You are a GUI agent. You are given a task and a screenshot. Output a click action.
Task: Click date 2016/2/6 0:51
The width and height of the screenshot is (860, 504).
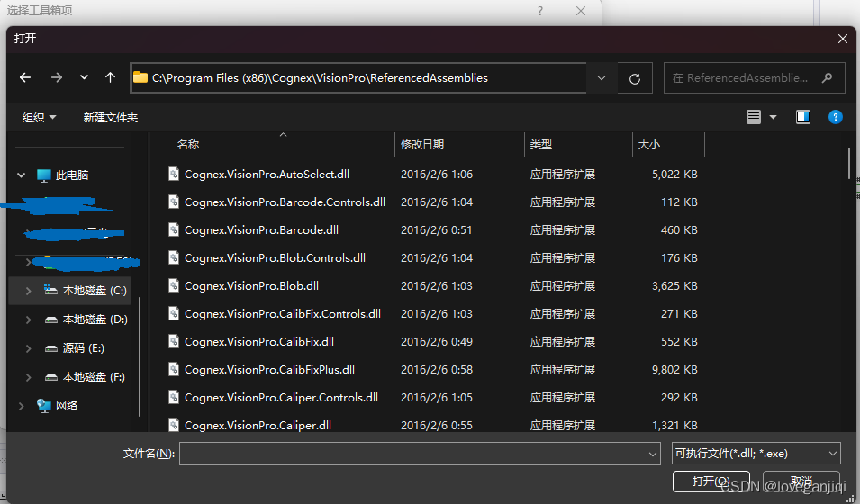pos(436,229)
